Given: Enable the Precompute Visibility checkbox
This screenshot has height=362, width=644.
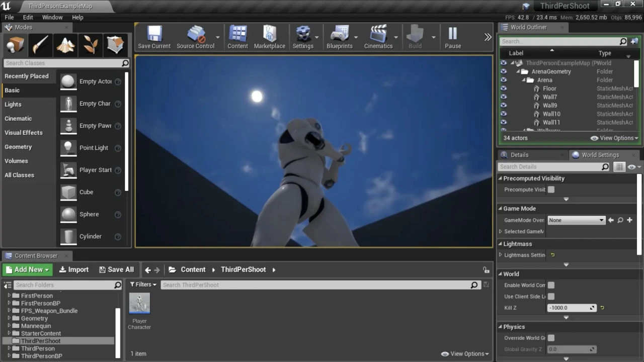Looking at the screenshot, I should click(x=551, y=190).
